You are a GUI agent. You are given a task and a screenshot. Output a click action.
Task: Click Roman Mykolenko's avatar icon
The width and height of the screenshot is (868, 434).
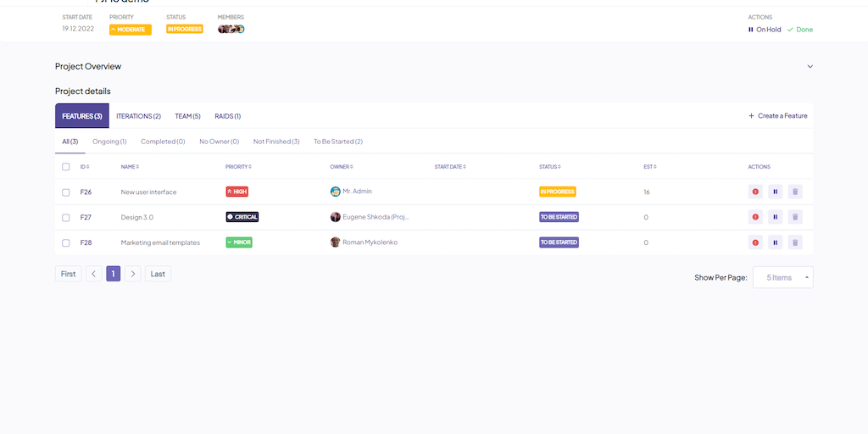coord(335,242)
